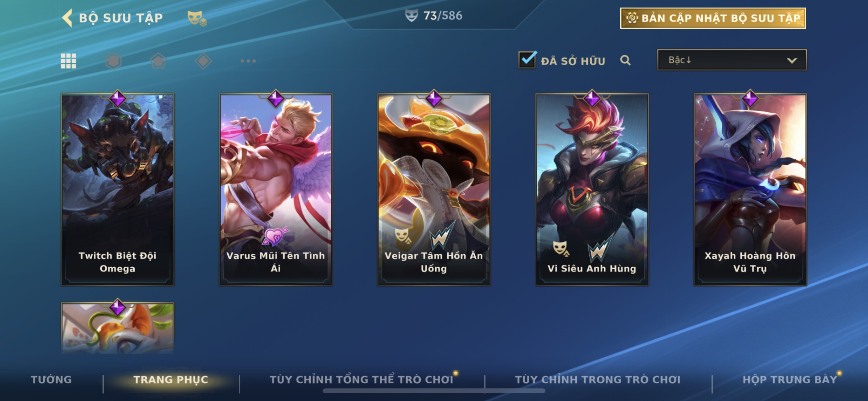Open Tùy Chỉnh Tổng Thể Trò Chơi tab

(361, 379)
